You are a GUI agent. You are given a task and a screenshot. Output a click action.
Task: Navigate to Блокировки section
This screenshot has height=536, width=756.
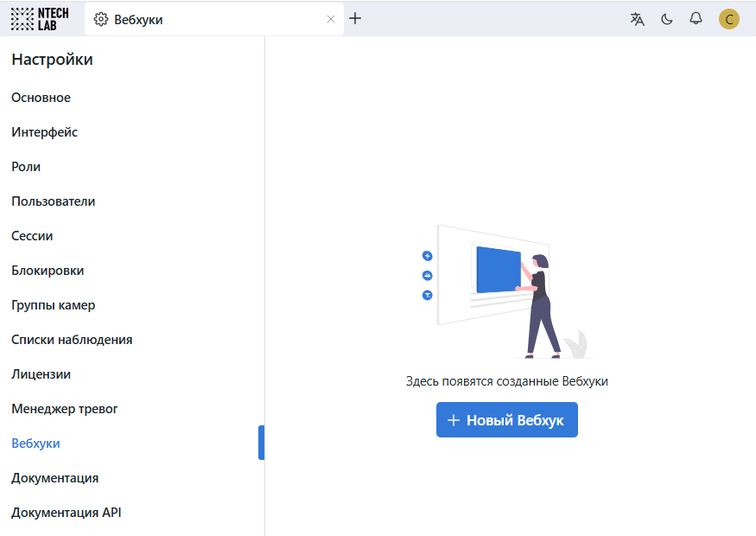(x=48, y=271)
